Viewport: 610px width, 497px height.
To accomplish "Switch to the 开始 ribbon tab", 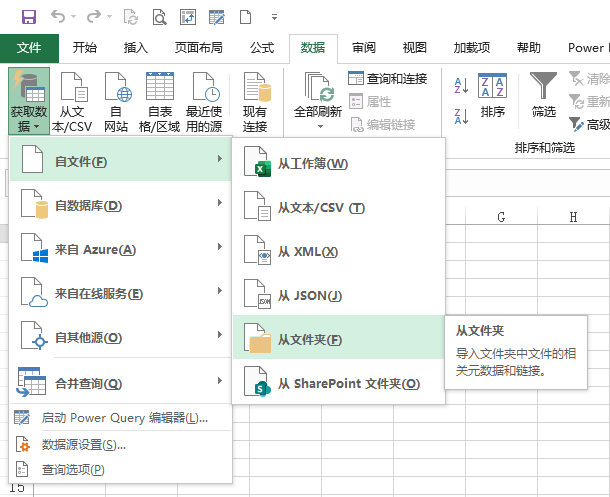I will pyautogui.click(x=84, y=48).
